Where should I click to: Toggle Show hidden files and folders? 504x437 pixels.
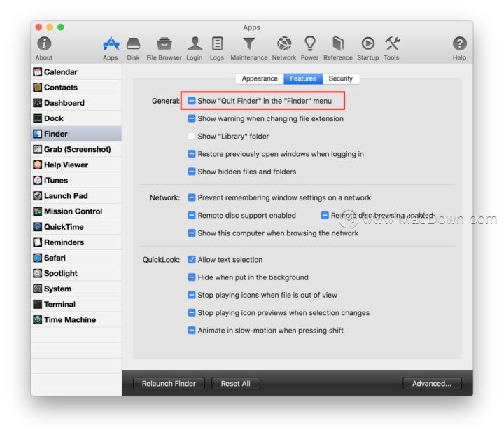point(192,172)
